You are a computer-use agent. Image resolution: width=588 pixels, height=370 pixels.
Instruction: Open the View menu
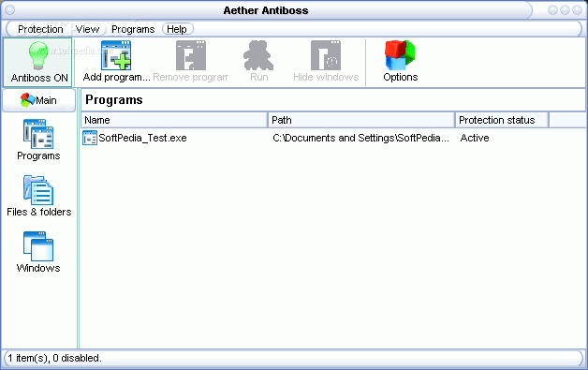point(87,29)
